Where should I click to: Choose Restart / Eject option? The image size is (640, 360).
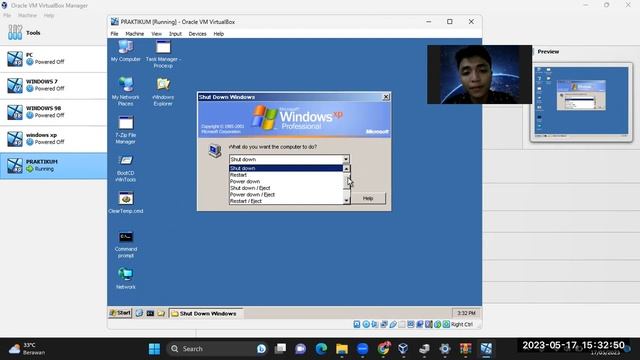pos(286,201)
